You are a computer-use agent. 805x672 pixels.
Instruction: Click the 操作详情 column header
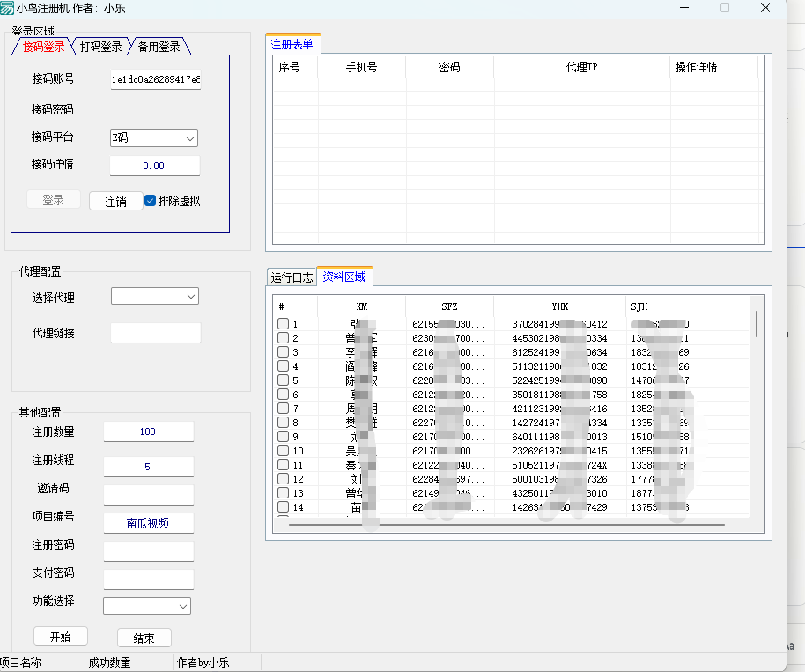pos(714,67)
